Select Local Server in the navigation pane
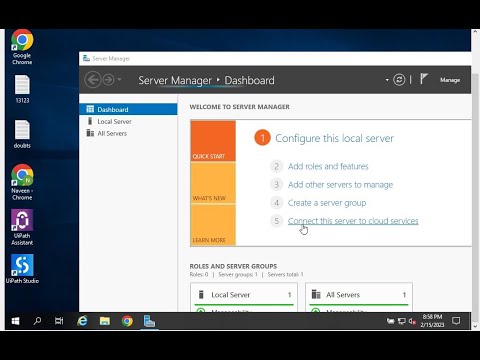Screen dimensions: 480x360 [128, 121]
